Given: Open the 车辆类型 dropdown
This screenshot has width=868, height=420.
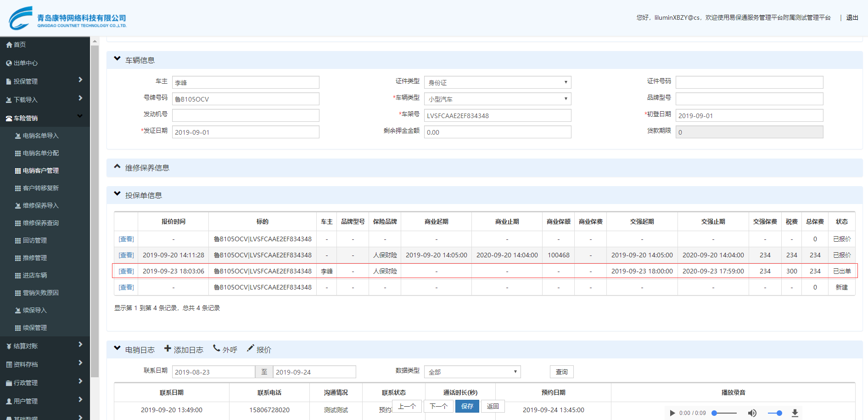Looking at the screenshot, I should click(497, 99).
